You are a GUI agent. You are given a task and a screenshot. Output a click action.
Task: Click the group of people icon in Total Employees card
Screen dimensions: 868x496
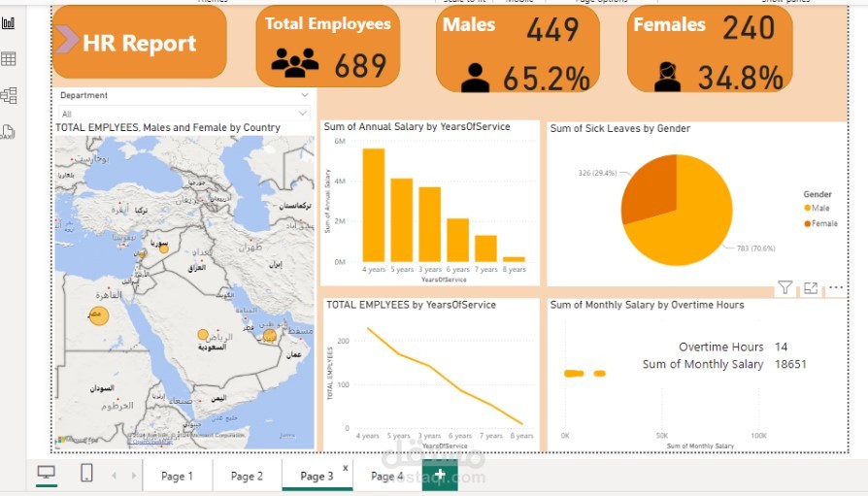coord(295,62)
